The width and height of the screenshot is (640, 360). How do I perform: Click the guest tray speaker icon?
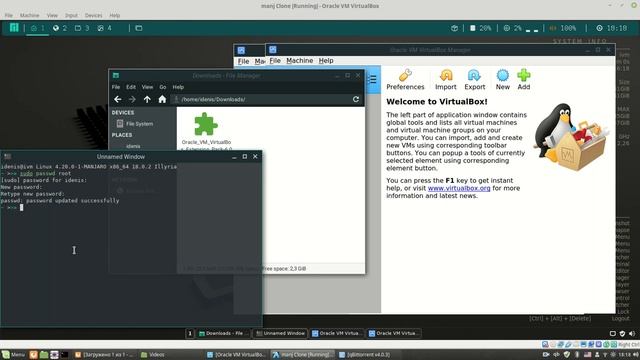pyautogui.click(x=632, y=333)
